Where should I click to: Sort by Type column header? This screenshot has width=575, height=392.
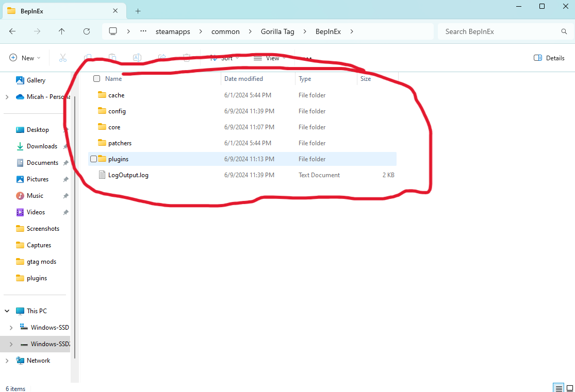click(x=305, y=79)
